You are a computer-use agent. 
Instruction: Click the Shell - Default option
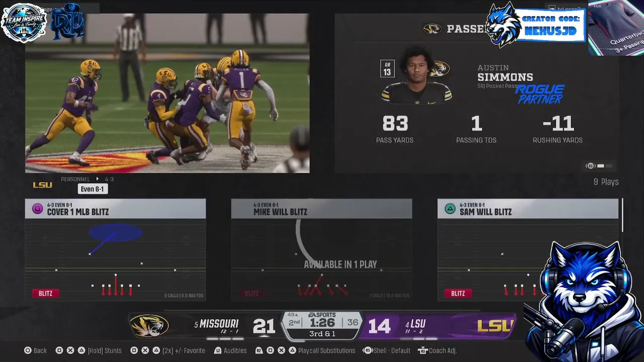(x=391, y=350)
